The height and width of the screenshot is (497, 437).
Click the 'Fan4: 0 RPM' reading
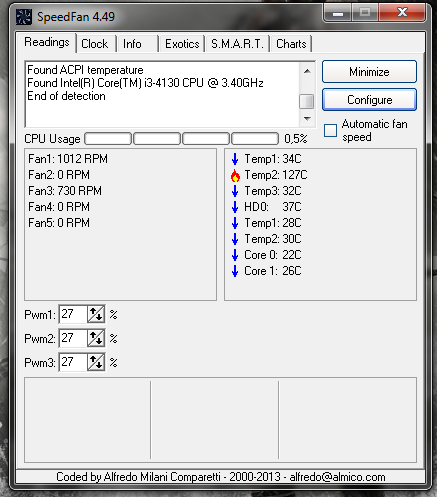(59, 207)
